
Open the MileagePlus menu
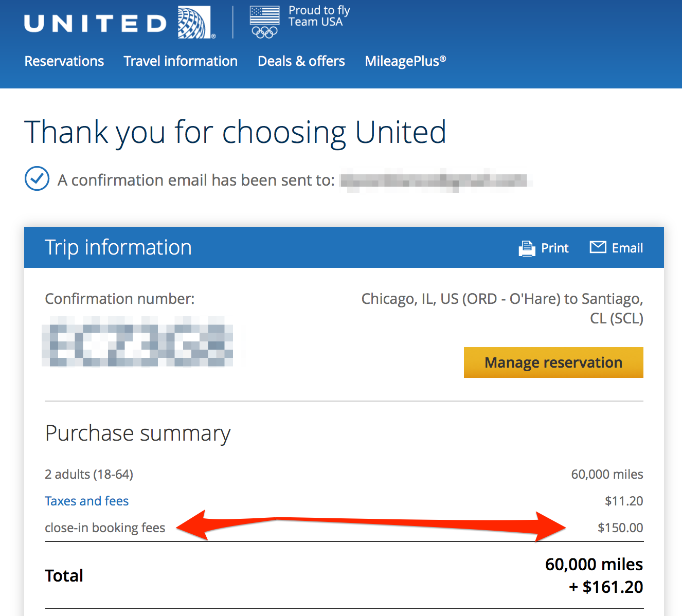[x=405, y=61]
